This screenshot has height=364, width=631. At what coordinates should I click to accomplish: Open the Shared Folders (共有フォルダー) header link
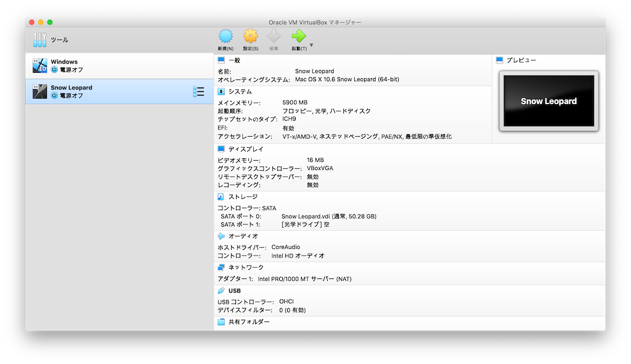click(249, 322)
